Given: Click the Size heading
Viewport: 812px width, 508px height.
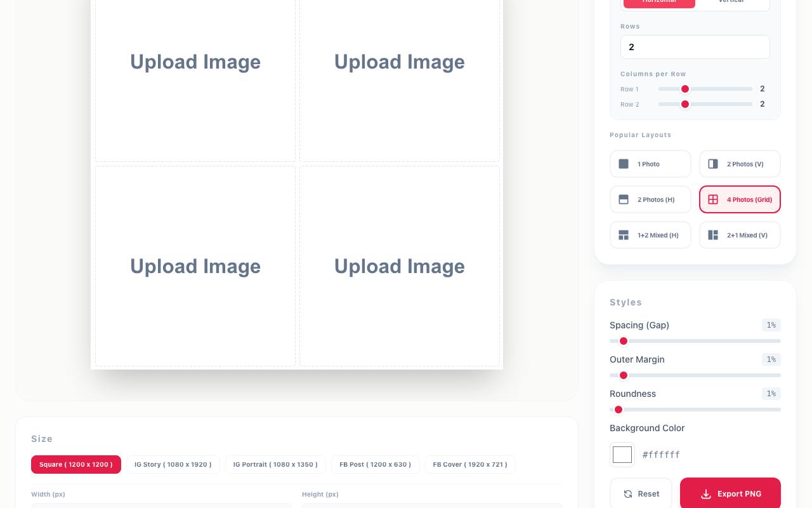Looking at the screenshot, I should pos(42,439).
